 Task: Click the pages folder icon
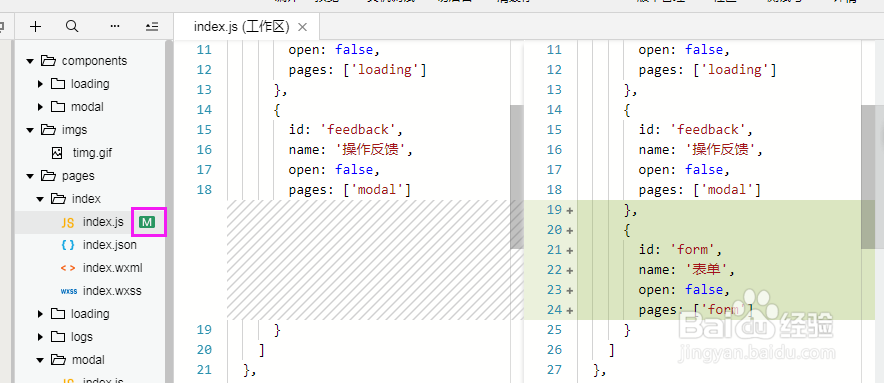coord(48,175)
